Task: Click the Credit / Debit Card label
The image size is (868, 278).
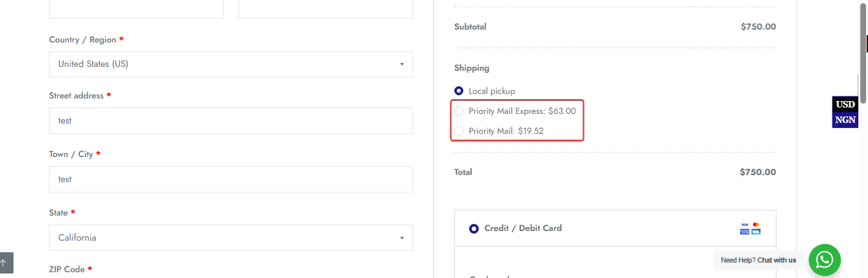Action: pyautogui.click(x=523, y=228)
